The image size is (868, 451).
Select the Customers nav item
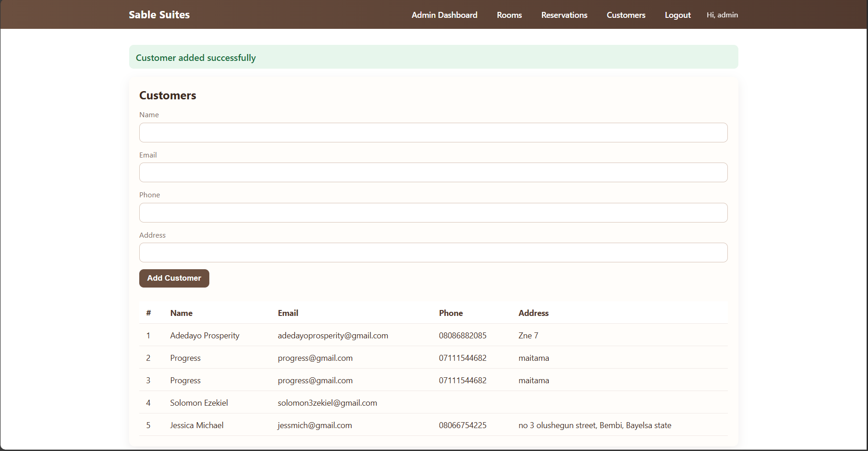pos(626,15)
